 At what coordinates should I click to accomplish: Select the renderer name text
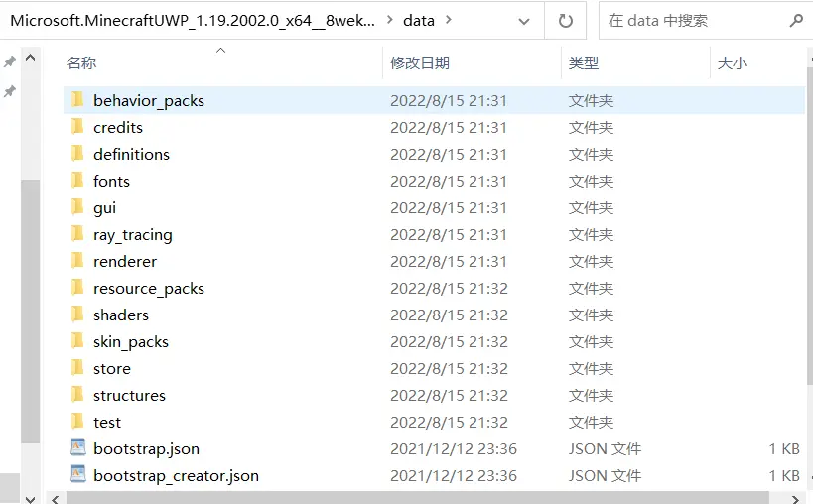click(x=124, y=262)
